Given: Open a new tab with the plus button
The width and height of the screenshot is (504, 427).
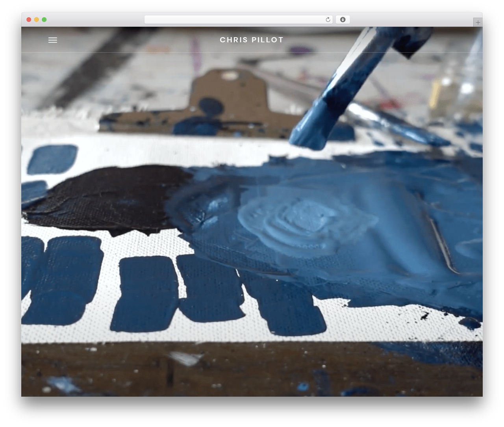Looking at the screenshot, I should pyautogui.click(x=478, y=22).
